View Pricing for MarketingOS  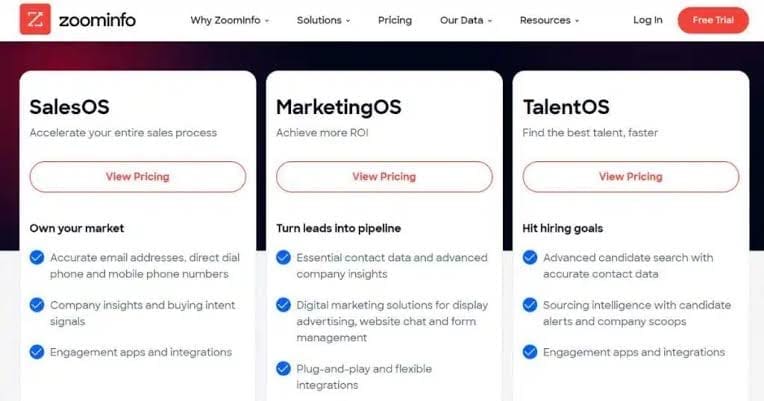coord(384,177)
